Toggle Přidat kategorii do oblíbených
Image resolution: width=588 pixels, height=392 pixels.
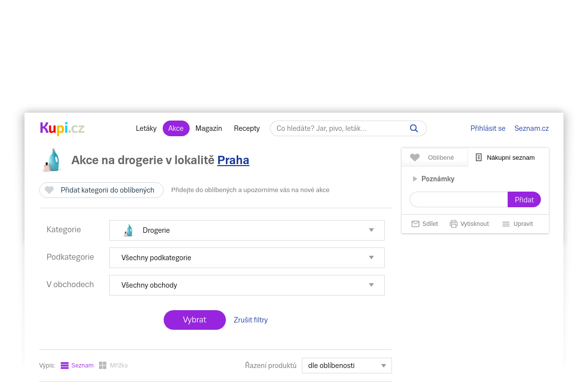pyautogui.click(x=101, y=190)
